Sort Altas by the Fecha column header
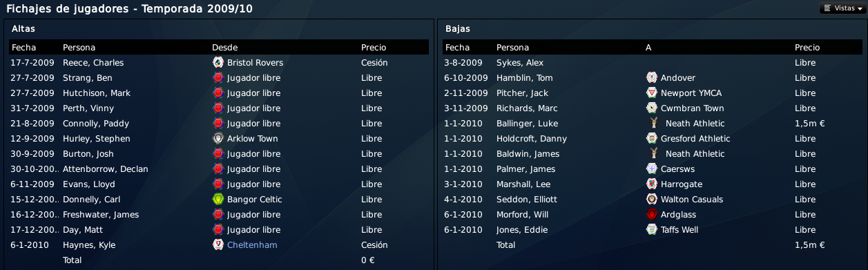Screen dimensions: 868x270 [x=23, y=48]
